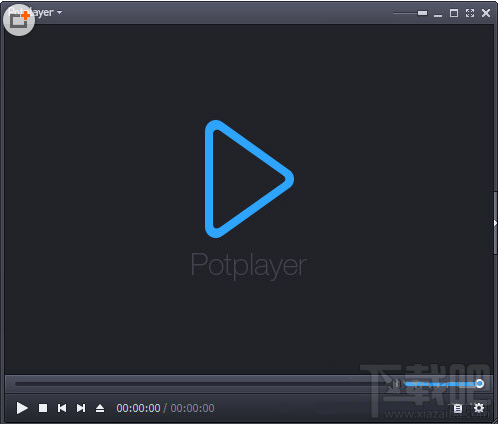Open a file with the eject icon
The width and height of the screenshot is (499, 424).
100,408
